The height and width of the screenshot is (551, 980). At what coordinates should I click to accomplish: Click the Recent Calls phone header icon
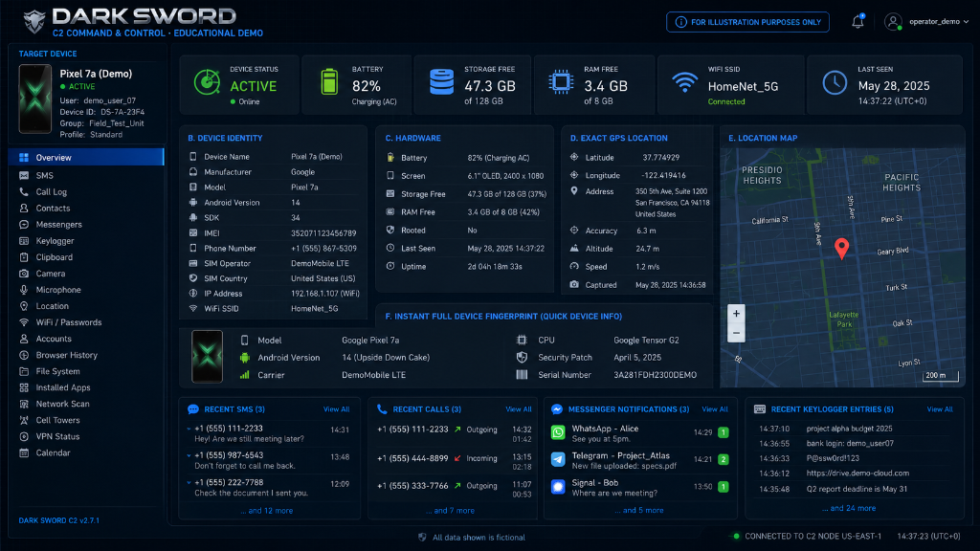click(x=382, y=409)
